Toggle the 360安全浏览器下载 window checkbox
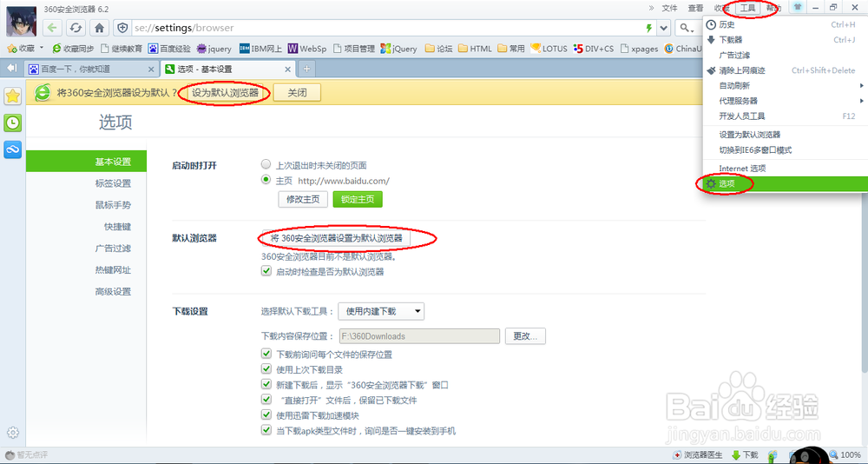Image resolution: width=868 pixels, height=464 pixels. (266, 384)
